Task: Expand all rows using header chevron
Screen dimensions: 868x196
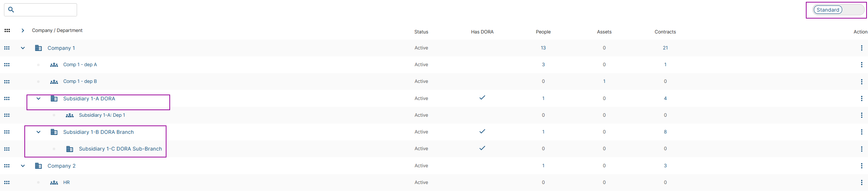Action: pos(23,31)
